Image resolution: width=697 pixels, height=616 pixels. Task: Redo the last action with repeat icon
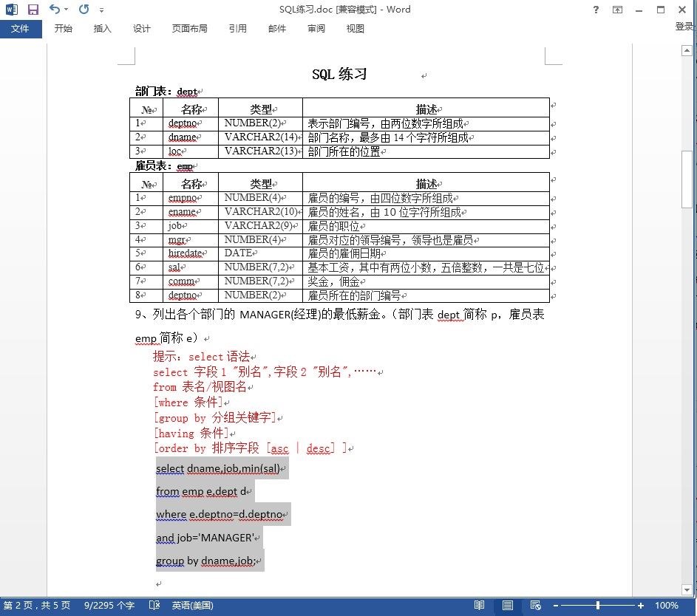84,9
